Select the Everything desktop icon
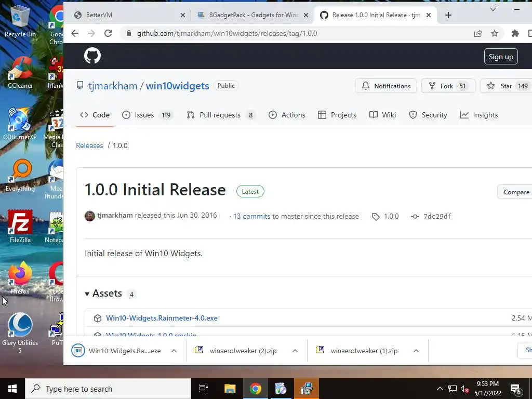532x399 pixels. (20, 176)
